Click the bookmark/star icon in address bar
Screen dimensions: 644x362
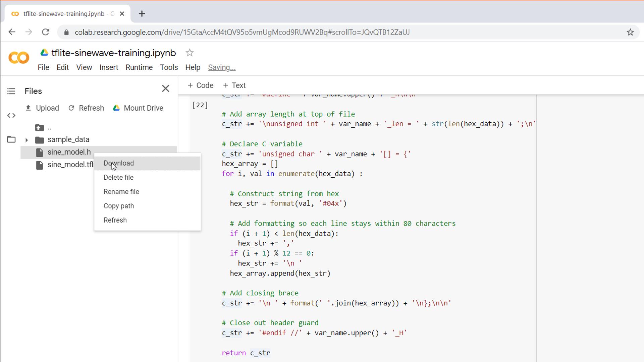[x=633, y=32]
